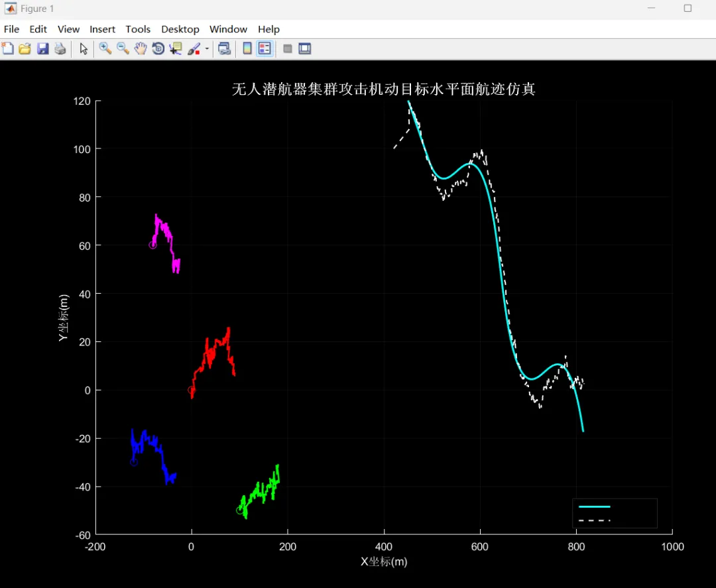Activate the Brush/Select Data tool
This screenshot has height=588, width=716.
click(194, 48)
